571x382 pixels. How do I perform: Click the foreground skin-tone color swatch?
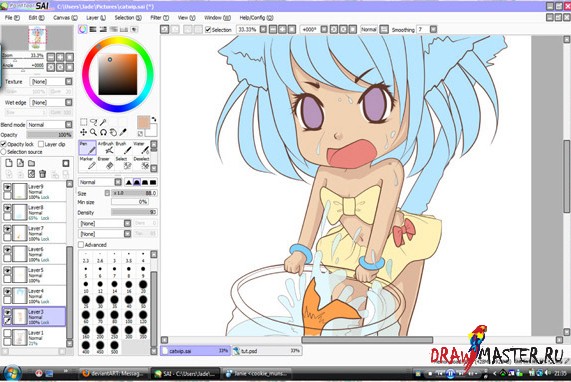(x=143, y=122)
